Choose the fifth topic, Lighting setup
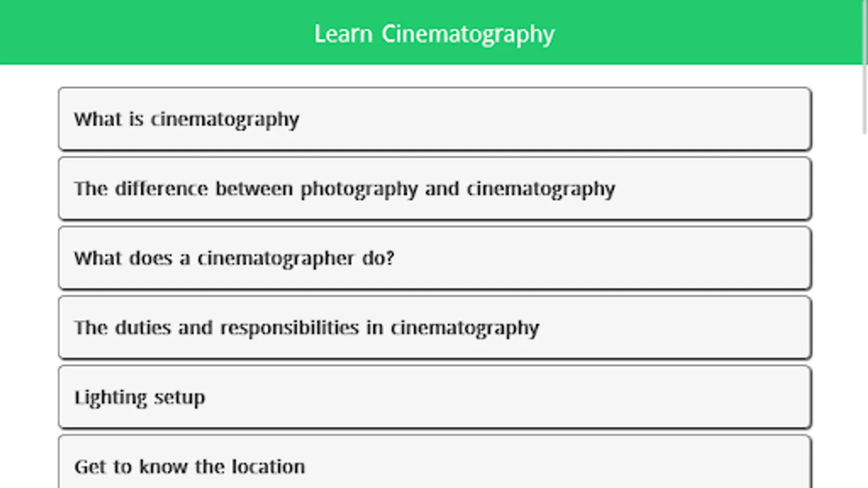This screenshot has width=868, height=488. [434, 397]
